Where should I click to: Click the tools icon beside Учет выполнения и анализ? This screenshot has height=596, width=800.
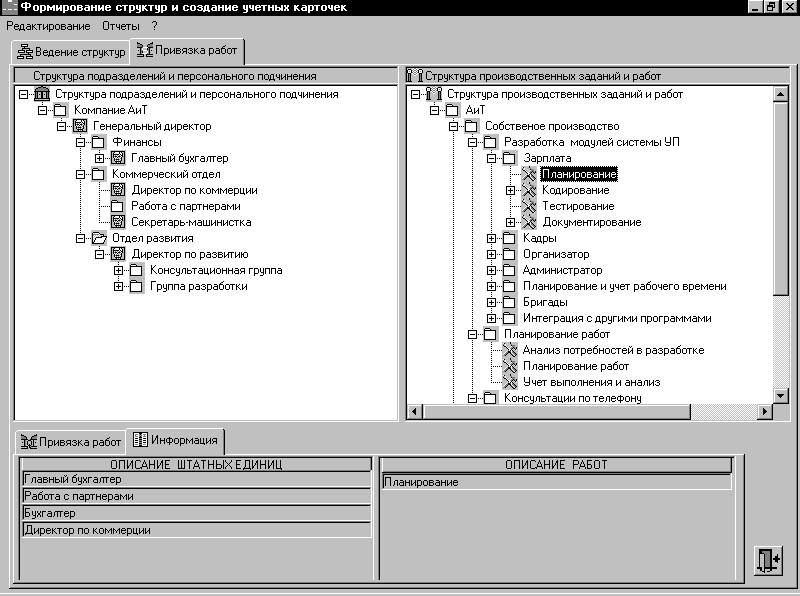click(x=510, y=382)
